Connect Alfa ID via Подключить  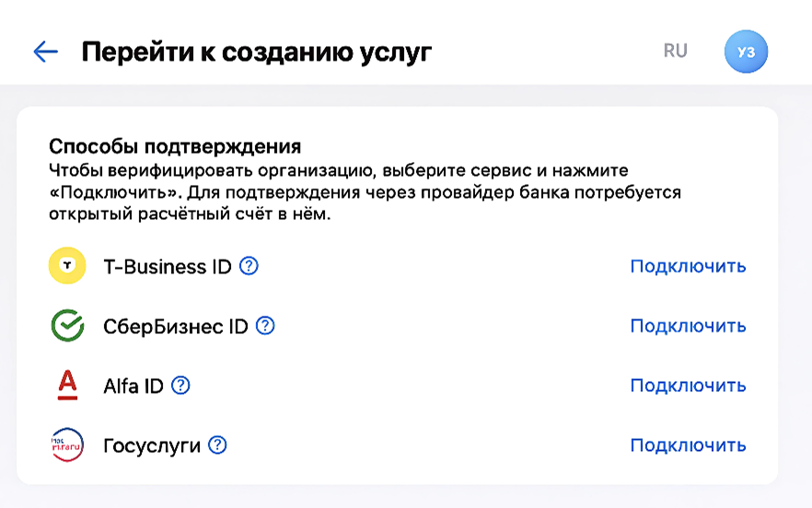pyautogui.click(x=688, y=386)
